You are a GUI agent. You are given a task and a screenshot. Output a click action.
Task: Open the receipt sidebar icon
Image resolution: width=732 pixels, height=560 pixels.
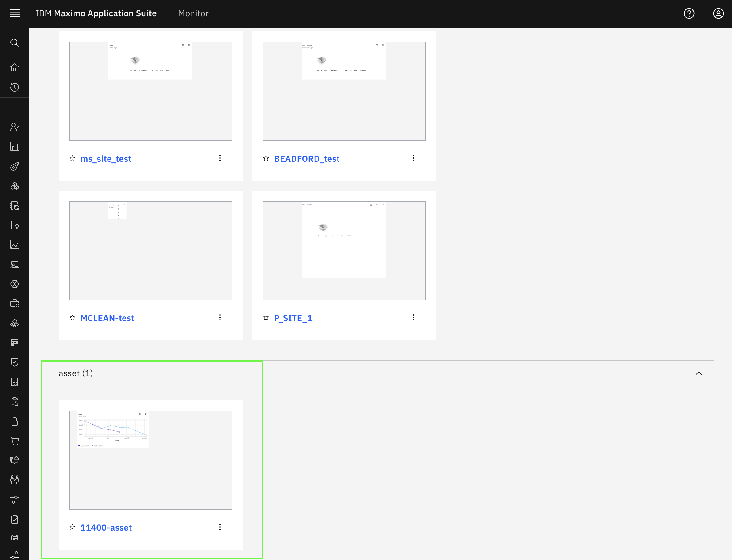(x=15, y=382)
